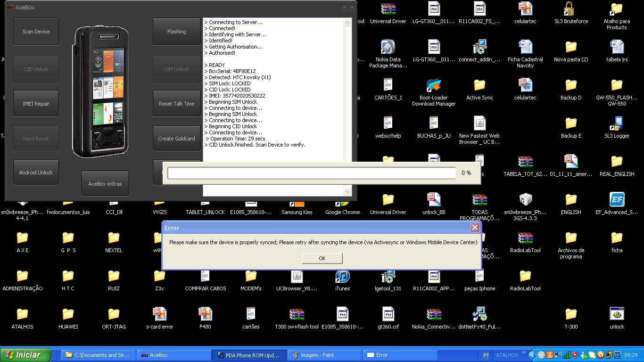Select Google Chrome desktop shortcut

click(342, 204)
